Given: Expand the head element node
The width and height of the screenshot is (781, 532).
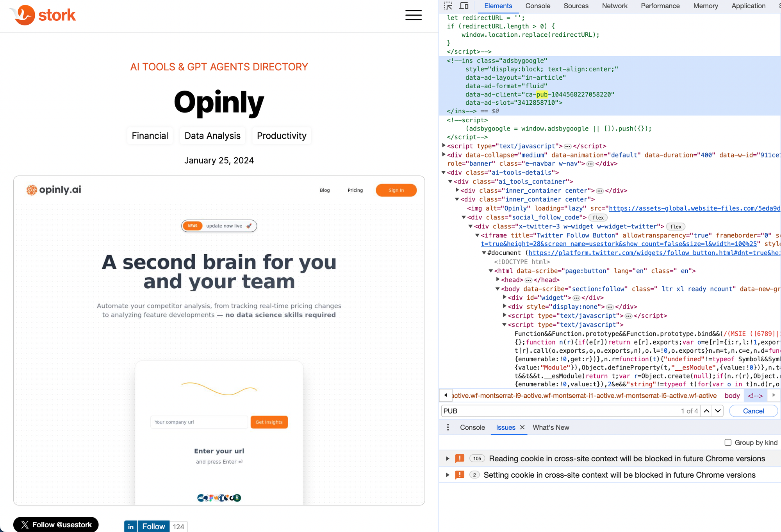Looking at the screenshot, I should pos(498,280).
